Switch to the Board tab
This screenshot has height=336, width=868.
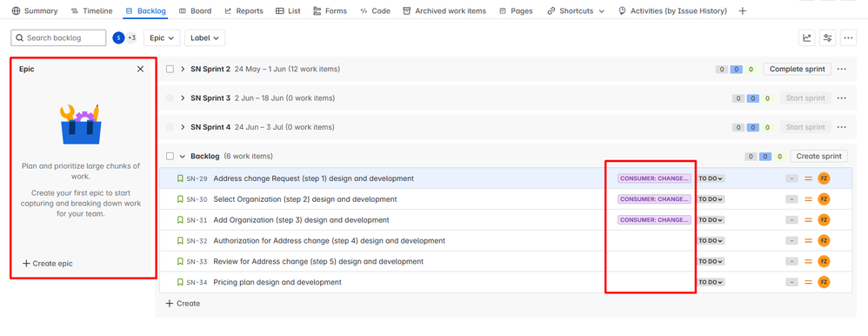coord(196,11)
